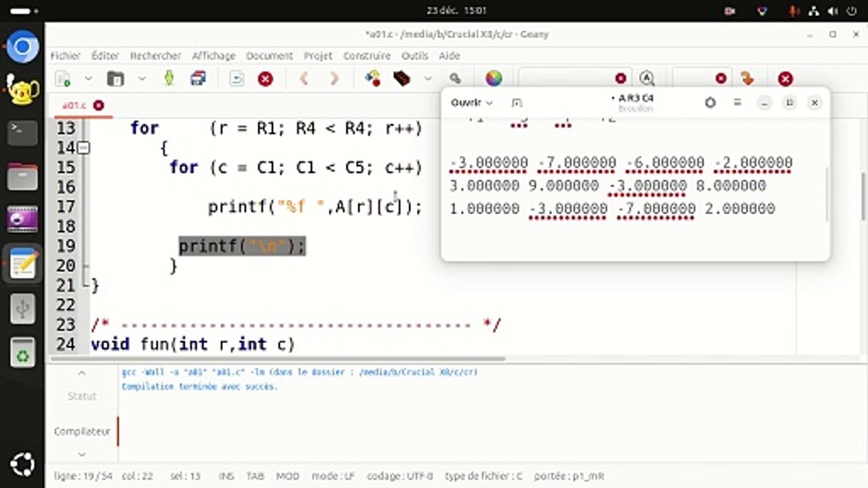Image resolution: width=868 pixels, height=488 pixels.
Task: Save the current file with green arrow icon
Action: 169,79
